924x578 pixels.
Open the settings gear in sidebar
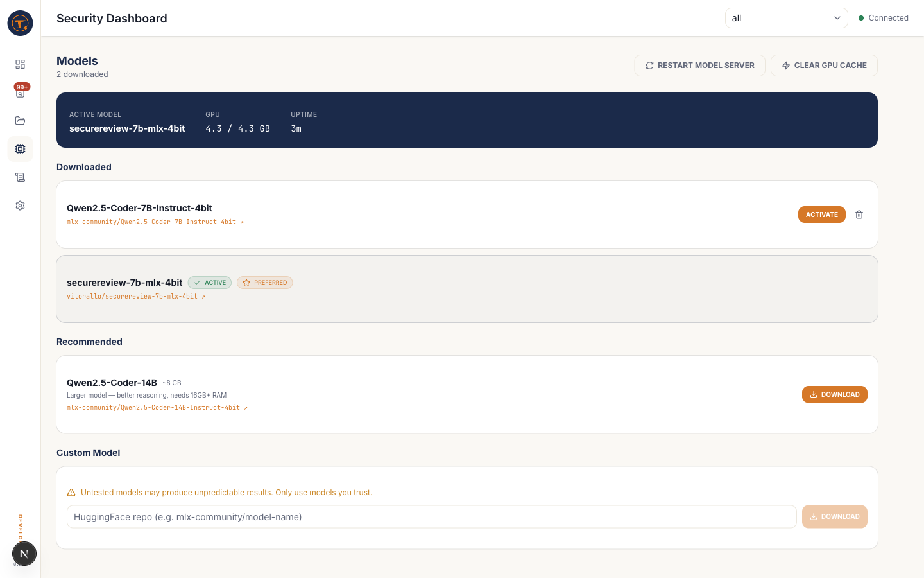[x=20, y=206]
